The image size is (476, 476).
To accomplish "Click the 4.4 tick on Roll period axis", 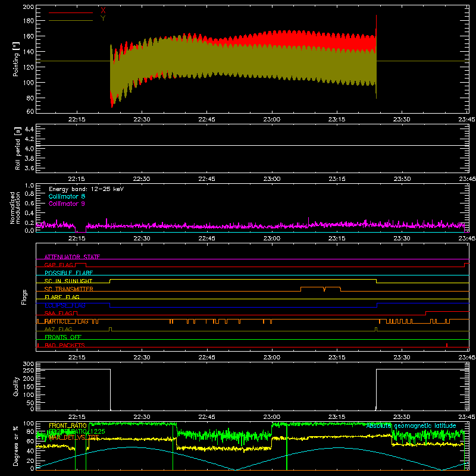I will 29,129.
